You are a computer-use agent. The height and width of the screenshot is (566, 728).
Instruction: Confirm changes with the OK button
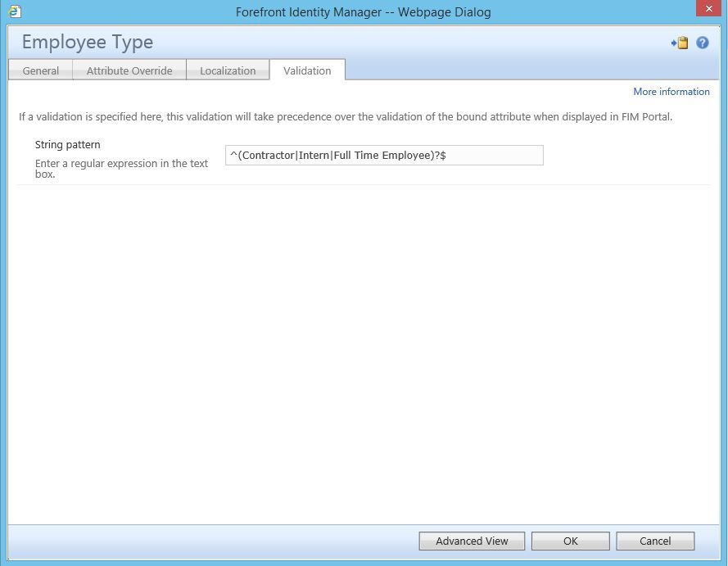click(x=571, y=541)
